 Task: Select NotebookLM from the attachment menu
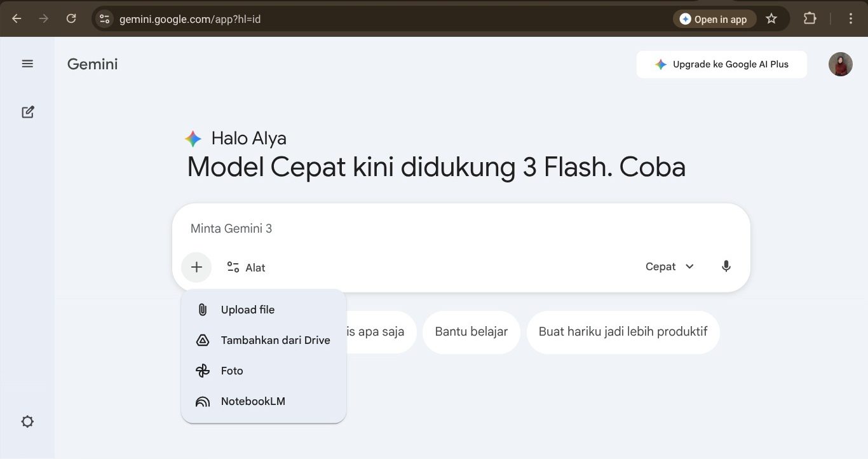pos(252,401)
